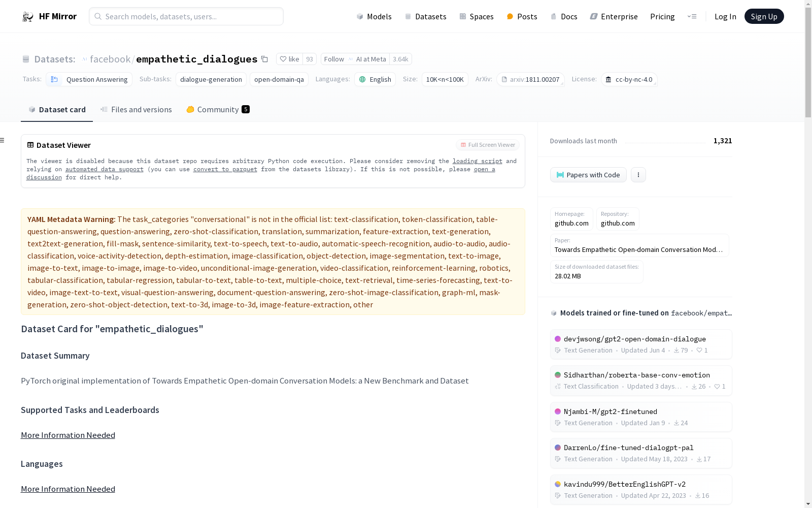Open the facebook organization link
Screen dimensions: 812x508
click(x=110, y=59)
